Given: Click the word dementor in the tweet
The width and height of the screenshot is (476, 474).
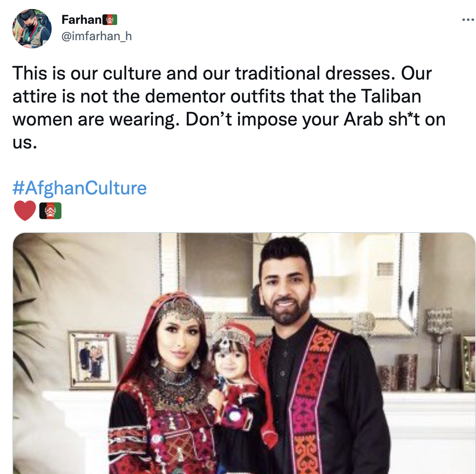Looking at the screenshot, I should (185, 96).
